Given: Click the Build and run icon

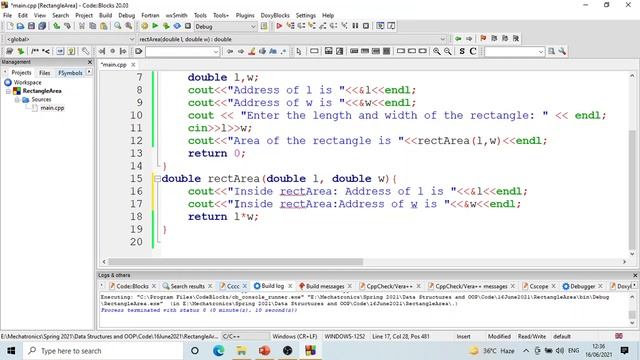Looking at the screenshot, I should [x=166, y=26].
